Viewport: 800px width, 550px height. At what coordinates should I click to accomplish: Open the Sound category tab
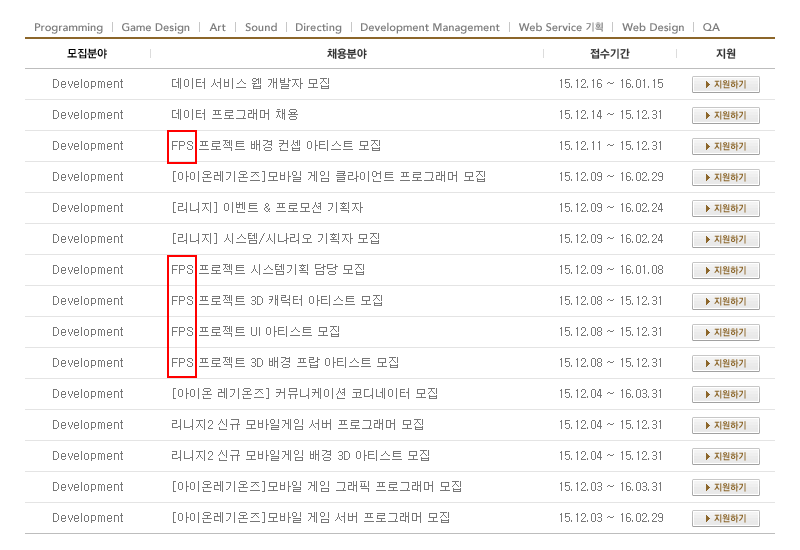click(261, 27)
